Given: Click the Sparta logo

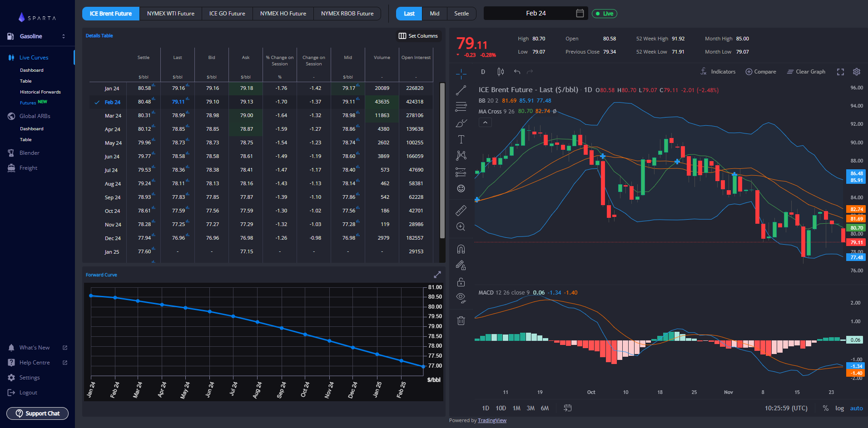Looking at the screenshot, I should (x=37, y=18).
